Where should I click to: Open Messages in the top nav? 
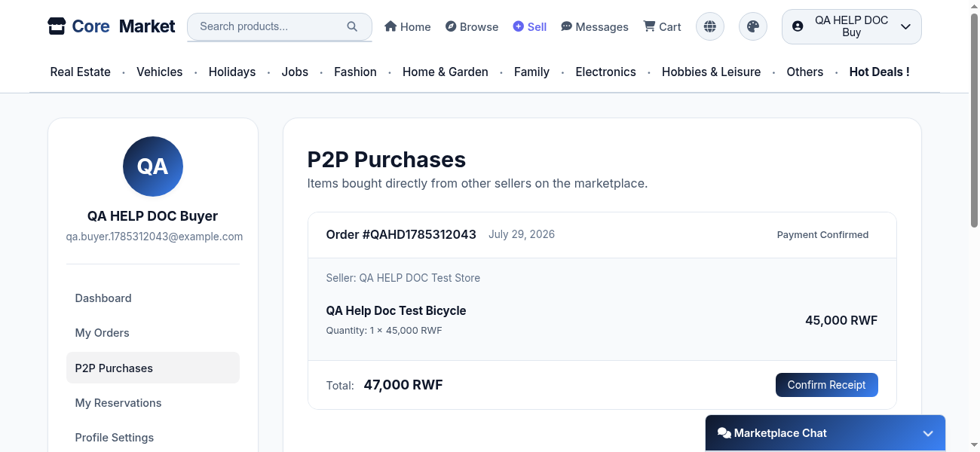pyautogui.click(x=595, y=26)
